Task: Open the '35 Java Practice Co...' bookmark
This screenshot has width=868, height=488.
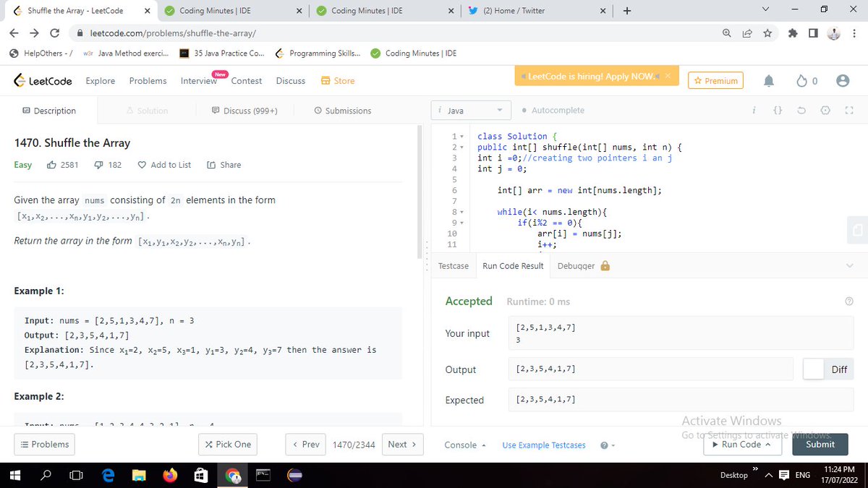Action: tap(221, 53)
